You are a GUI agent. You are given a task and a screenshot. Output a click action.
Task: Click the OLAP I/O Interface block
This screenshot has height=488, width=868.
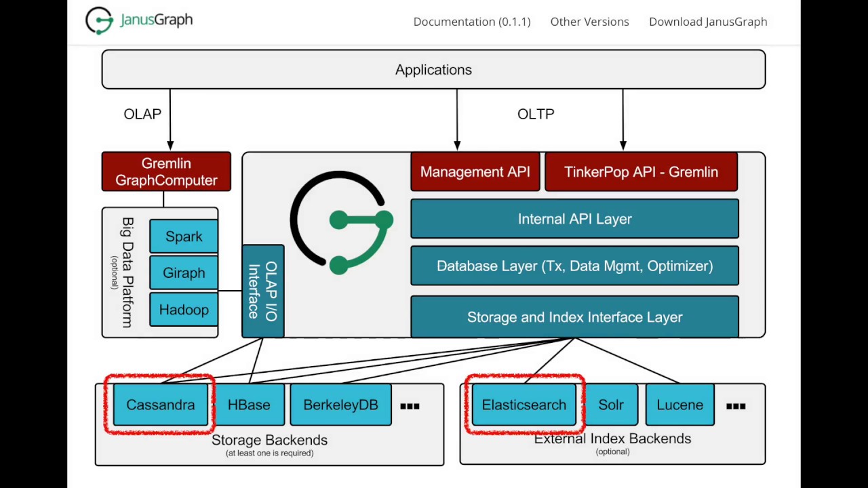(x=263, y=291)
